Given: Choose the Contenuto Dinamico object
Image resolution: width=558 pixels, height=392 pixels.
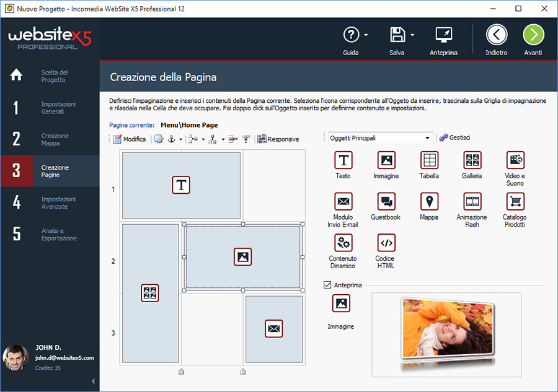Looking at the screenshot, I should click(343, 243).
